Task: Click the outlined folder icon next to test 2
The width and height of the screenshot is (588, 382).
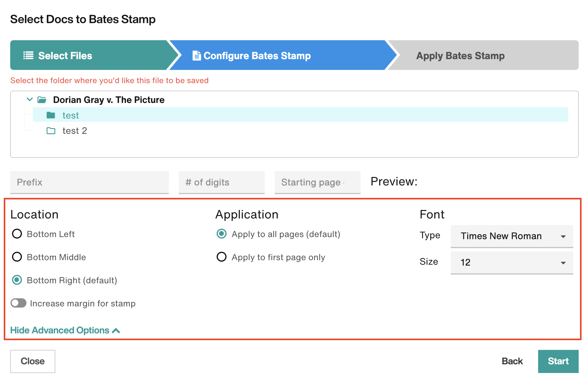Action: tap(51, 131)
